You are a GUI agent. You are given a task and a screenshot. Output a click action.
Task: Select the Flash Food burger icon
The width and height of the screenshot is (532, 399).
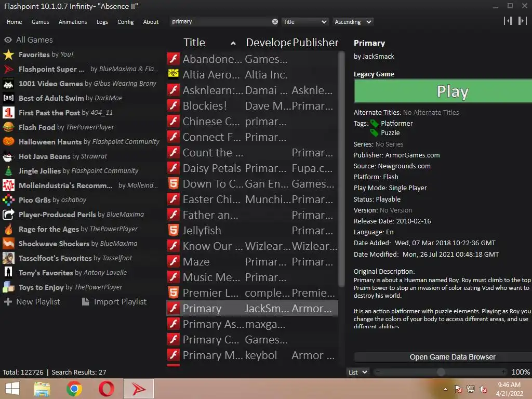click(x=8, y=127)
